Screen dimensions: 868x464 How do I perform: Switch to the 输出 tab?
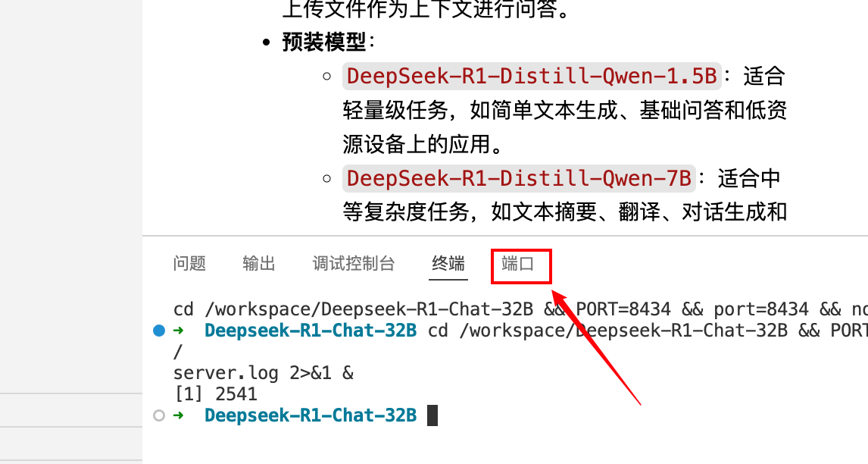click(259, 264)
